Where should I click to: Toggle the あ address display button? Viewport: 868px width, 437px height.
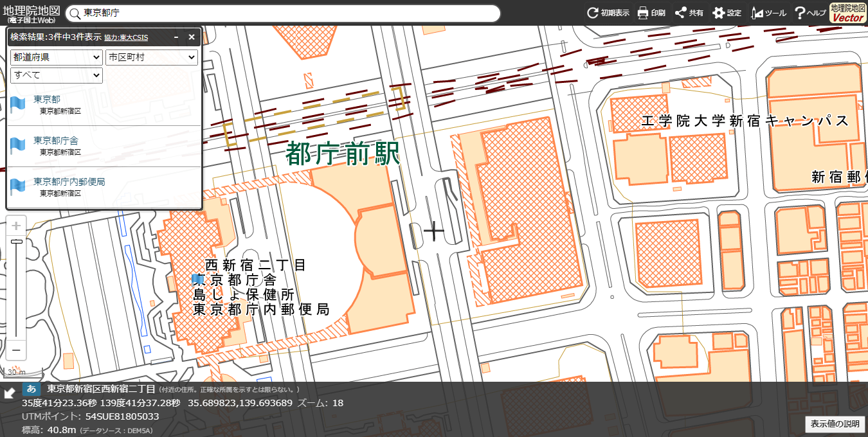[32, 389]
